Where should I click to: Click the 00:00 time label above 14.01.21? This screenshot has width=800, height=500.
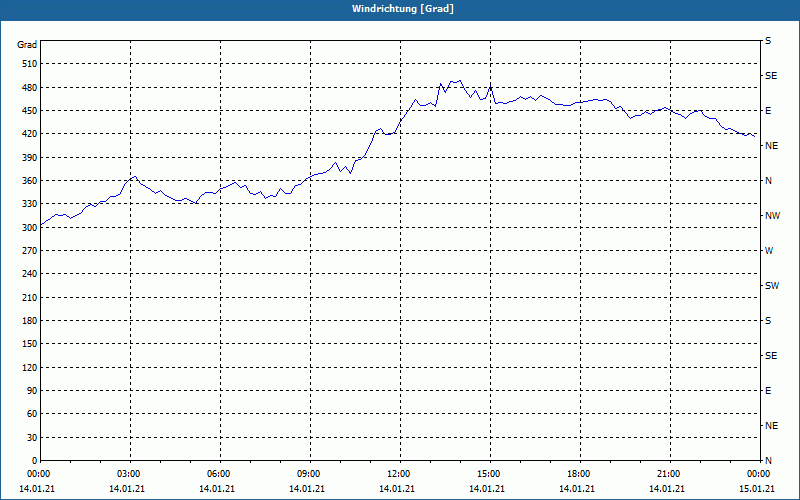[x=38, y=474]
